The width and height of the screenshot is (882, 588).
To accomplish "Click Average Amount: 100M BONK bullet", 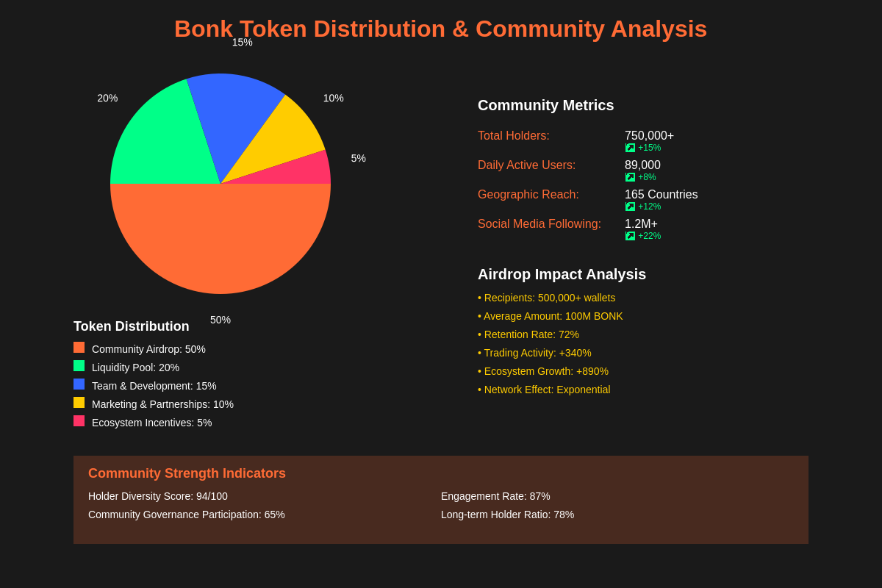I will [x=551, y=316].
